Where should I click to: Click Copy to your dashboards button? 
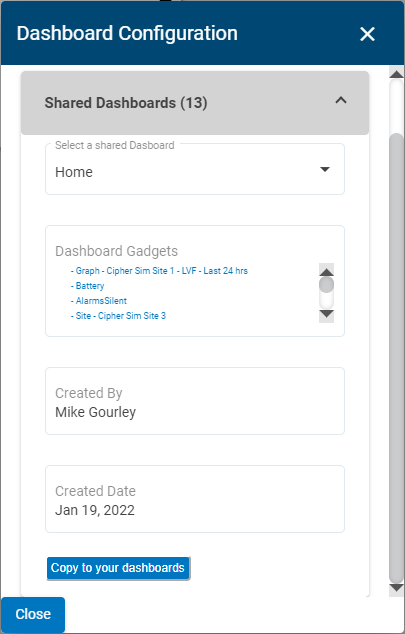click(118, 568)
